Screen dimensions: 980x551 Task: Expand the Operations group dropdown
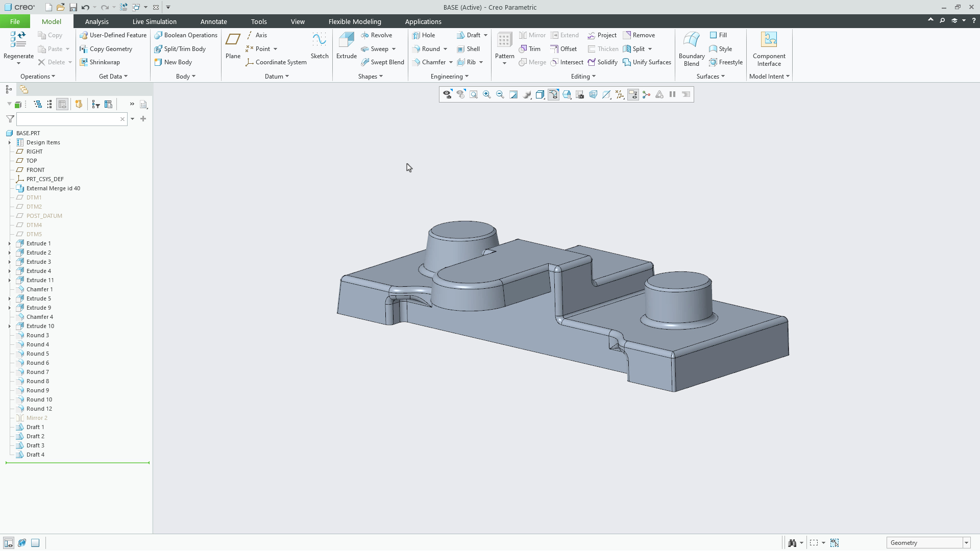pos(37,77)
